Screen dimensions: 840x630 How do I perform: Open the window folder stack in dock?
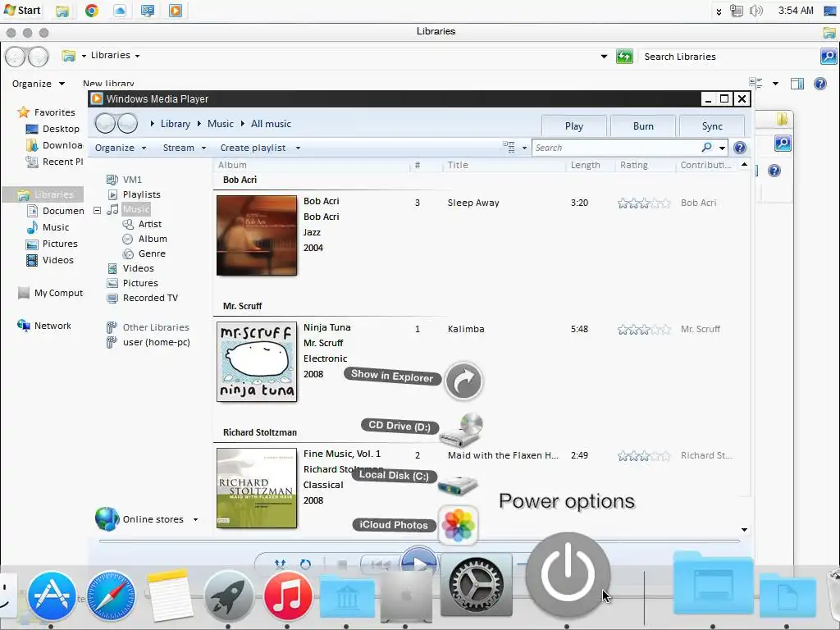(713, 583)
